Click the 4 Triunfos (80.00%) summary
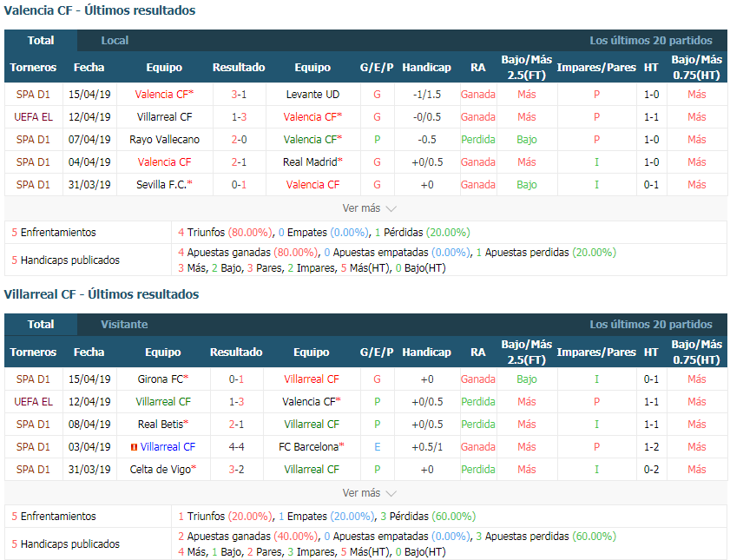This screenshot has height=560, width=730. [x=226, y=233]
